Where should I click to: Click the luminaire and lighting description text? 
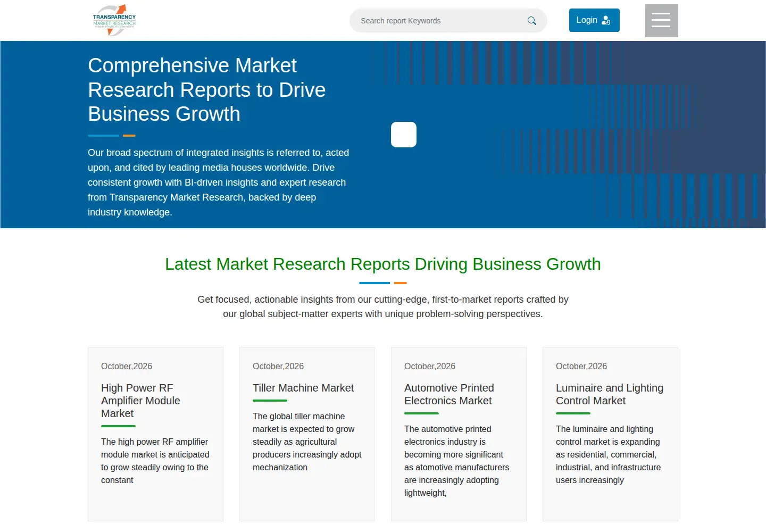[609, 454]
